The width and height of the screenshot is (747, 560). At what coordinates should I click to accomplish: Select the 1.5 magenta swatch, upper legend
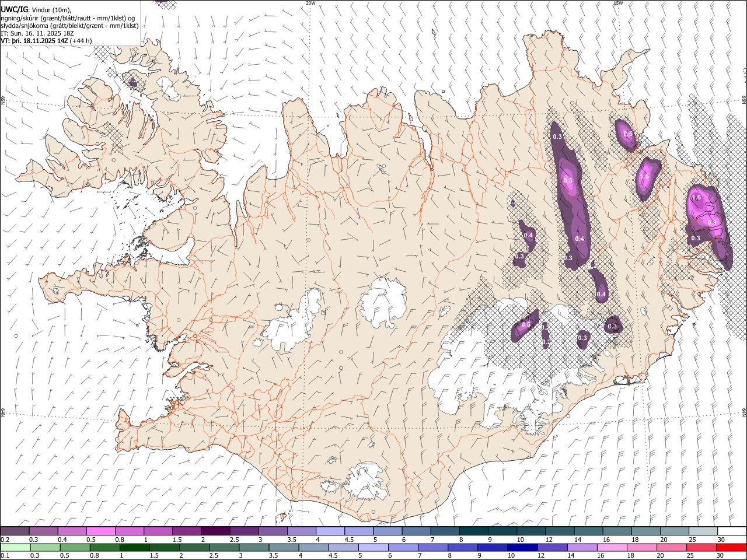pyautogui.click(x=187, y=531)
